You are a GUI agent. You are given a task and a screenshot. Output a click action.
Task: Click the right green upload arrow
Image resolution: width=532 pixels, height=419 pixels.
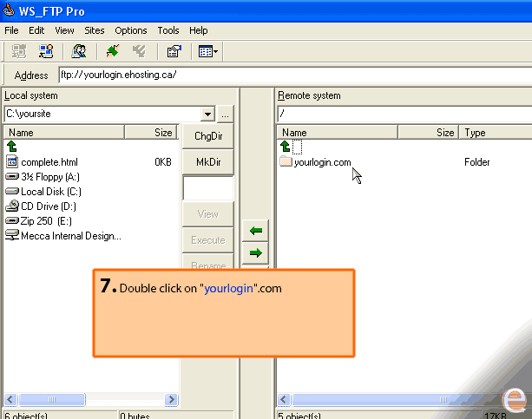tap(255, 253)
